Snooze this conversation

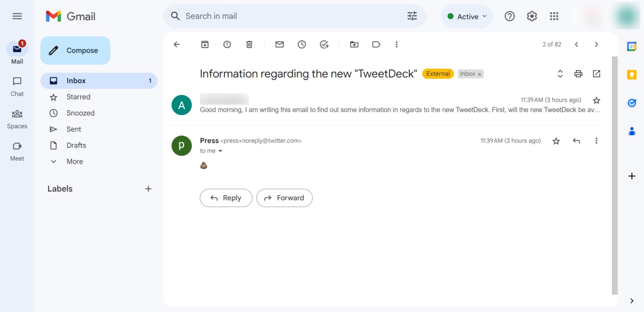(302, 44)
